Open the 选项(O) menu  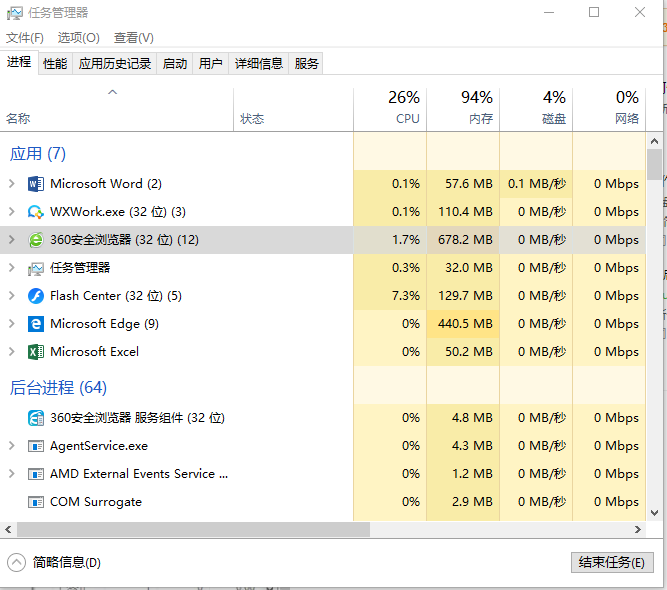pyautogui.click(x=79, y=38)
